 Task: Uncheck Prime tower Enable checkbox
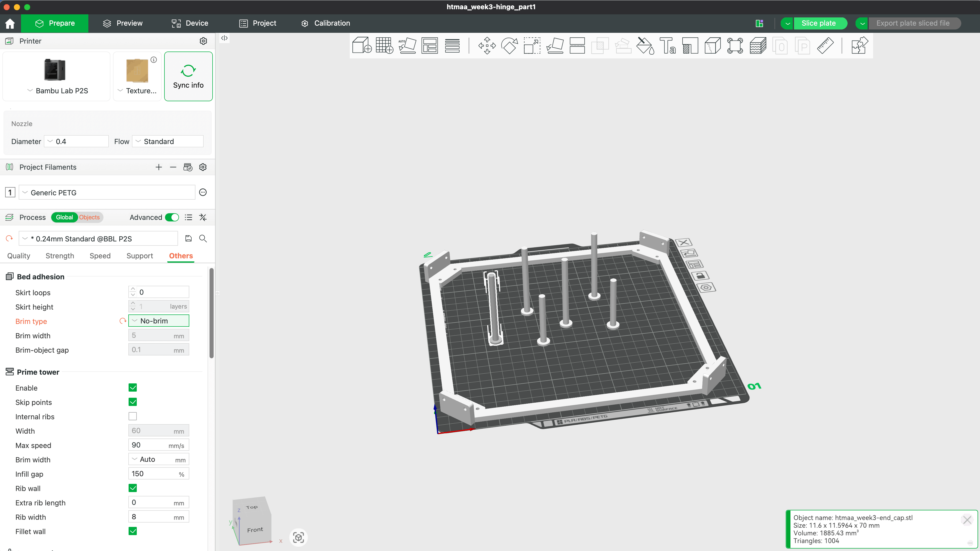tap(133, 387)
